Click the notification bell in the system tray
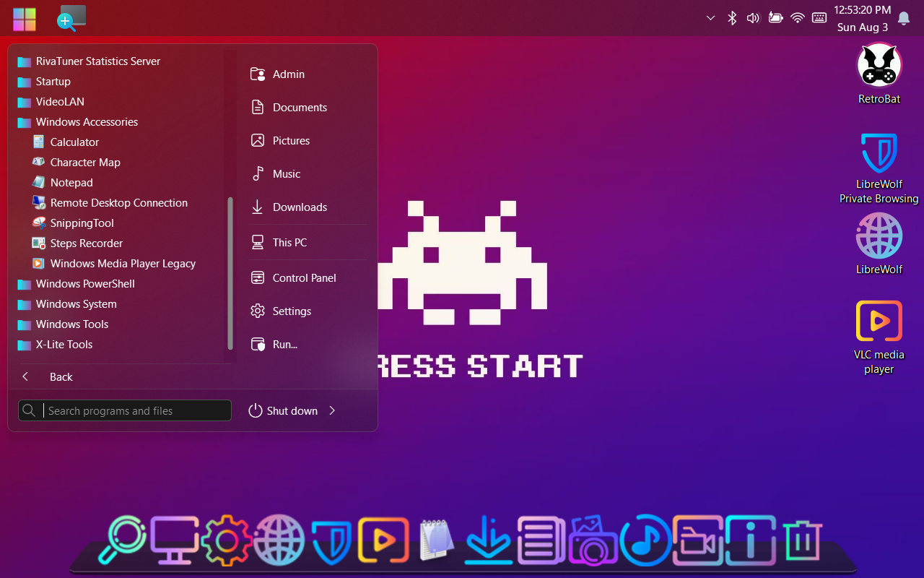Viewport: 924px width, 578px height. pyautogui.click(x=903, y=18)
